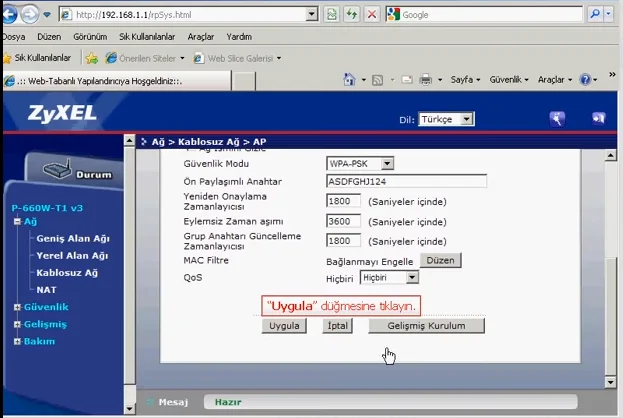Click the İptal button
This screenshot has height=418, width=623.
[x=337, y=326]
